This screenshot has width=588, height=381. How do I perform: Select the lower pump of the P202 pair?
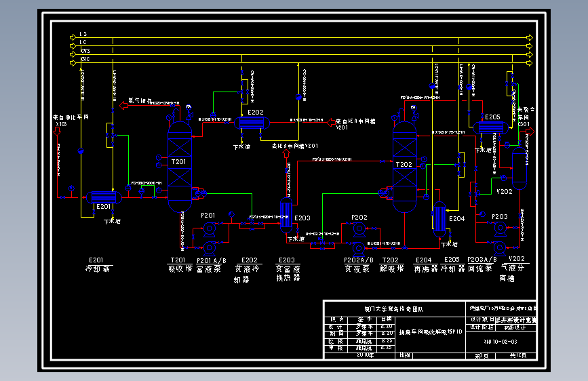coord(358,248)
